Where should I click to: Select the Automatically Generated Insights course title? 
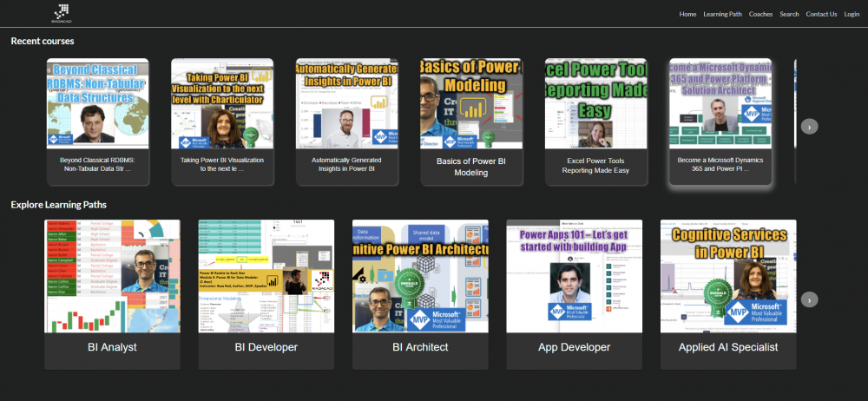coord(347,165)
